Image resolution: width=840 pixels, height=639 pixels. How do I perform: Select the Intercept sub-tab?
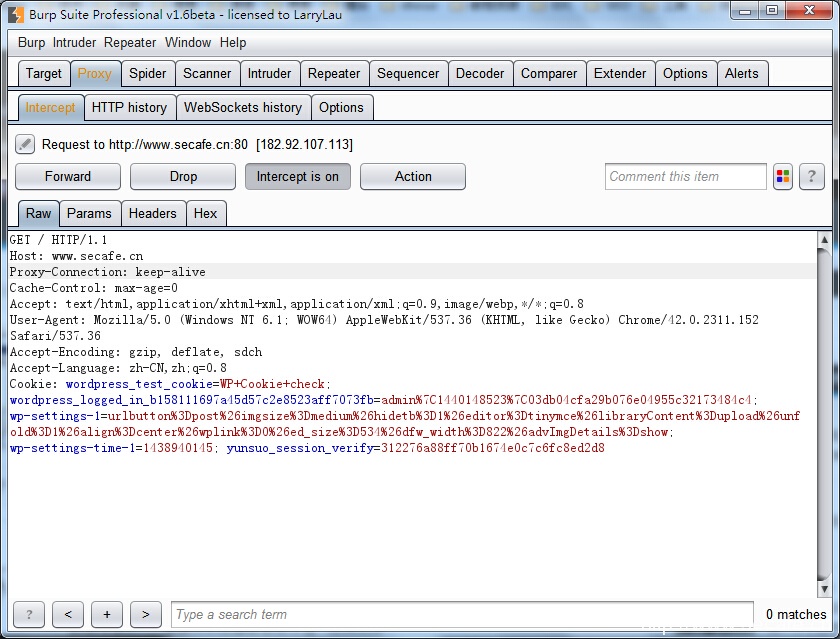coord(51,107)
